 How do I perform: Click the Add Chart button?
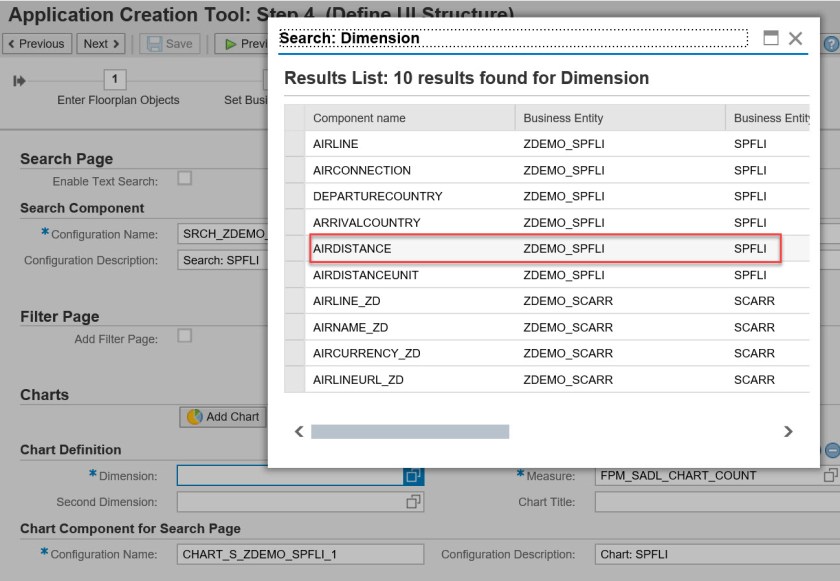(x=223, y=417)
